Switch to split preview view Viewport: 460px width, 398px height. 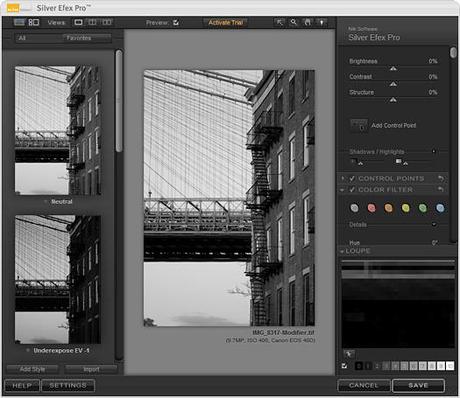pos(93,22)
